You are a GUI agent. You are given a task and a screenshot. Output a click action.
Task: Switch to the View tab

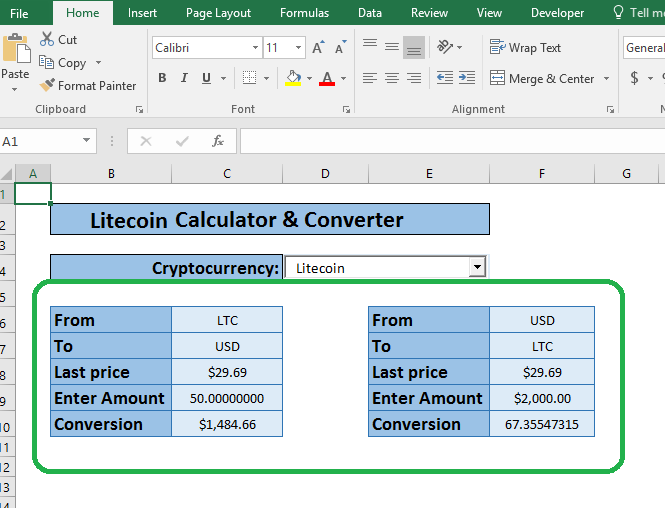pyautogui.click(x=489, y=13)
